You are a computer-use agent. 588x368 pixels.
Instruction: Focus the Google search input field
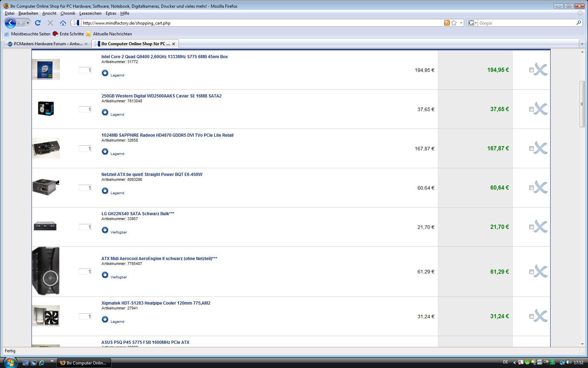tap(527, 23)
